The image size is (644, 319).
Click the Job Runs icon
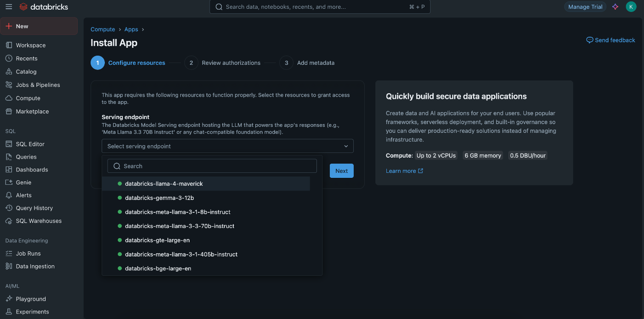(x=9, y=254)
